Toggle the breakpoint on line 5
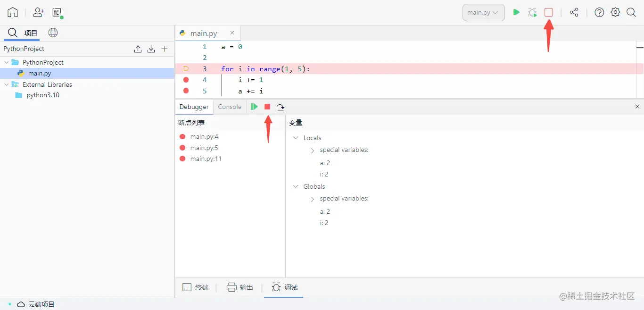Screen dimensions: 644x310 tap(186, 91)
